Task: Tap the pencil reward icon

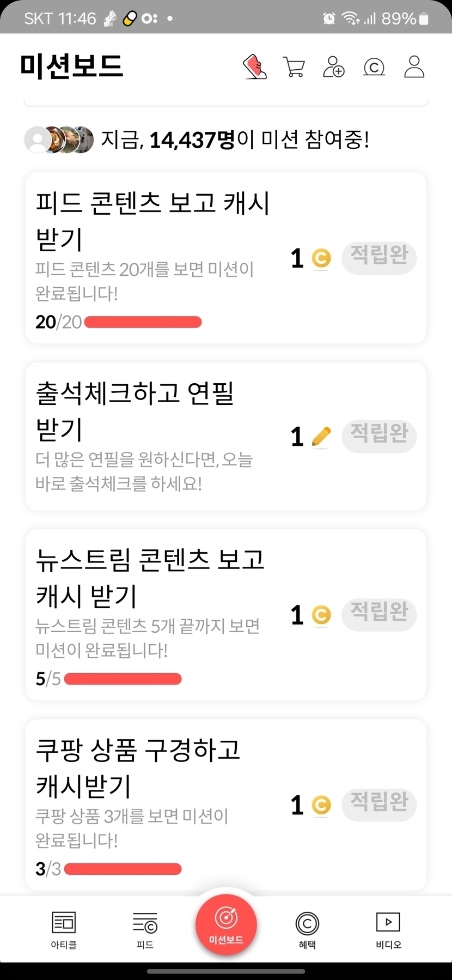Action: point(321,437)
